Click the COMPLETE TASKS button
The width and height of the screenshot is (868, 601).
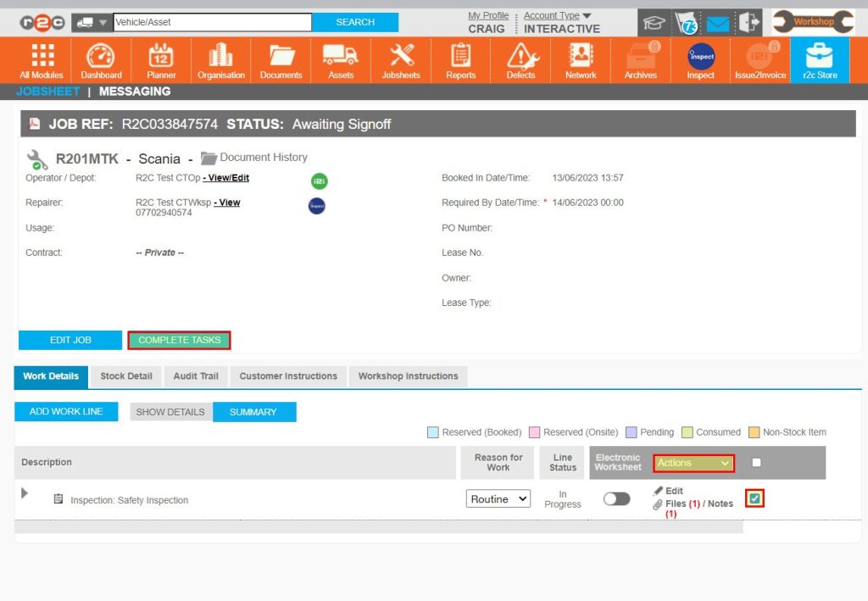pos(179,339)
